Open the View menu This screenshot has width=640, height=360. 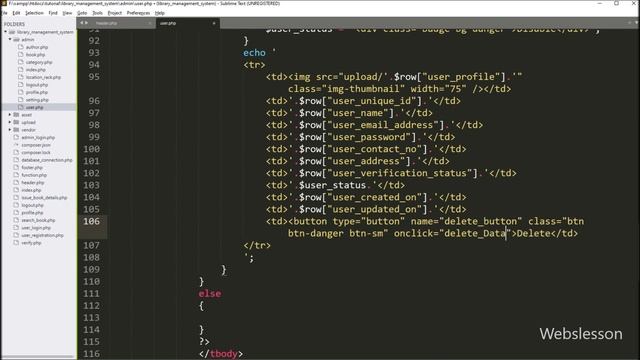[x=67, y=13]
